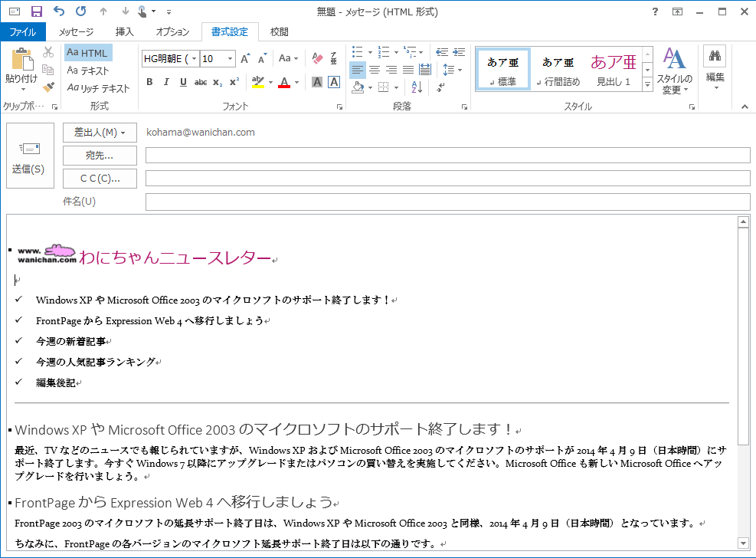The height and width of the screenshot is (558, 756).
Task: Click the touch/mouse mode icon
Action: click(142, 11)
